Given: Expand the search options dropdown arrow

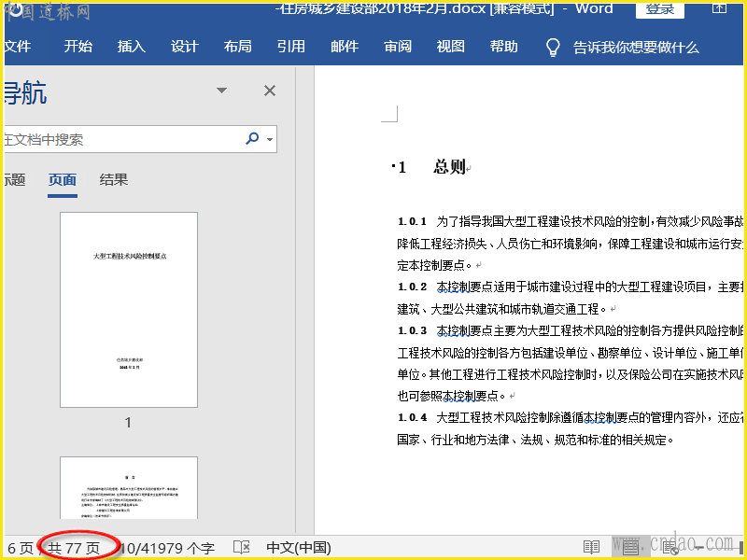Looking at the screenshot, I should point(270,139).
